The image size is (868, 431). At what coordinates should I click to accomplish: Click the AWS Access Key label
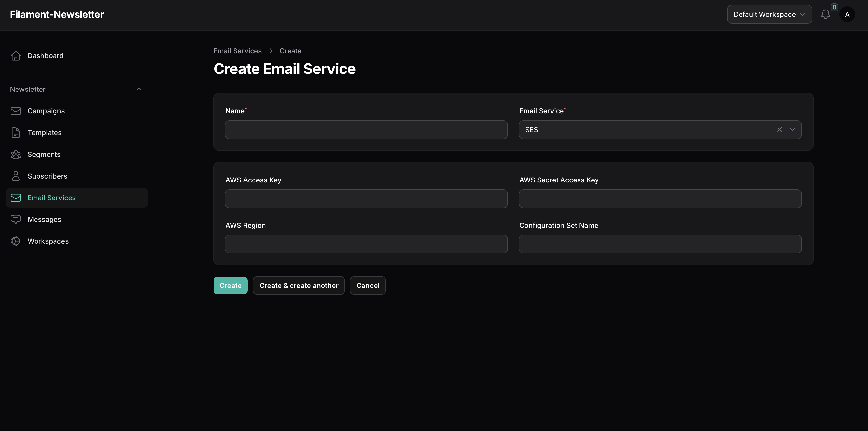tap(253, 180)
